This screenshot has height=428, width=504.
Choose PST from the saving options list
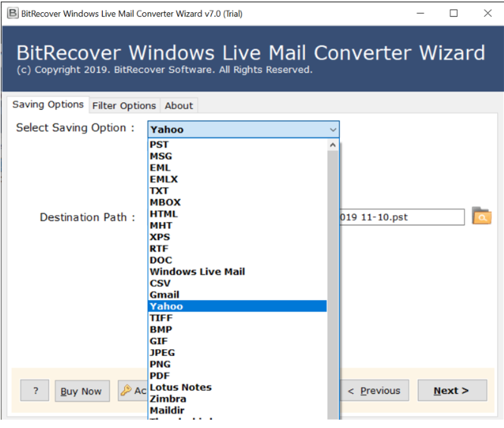pos(159,145)
